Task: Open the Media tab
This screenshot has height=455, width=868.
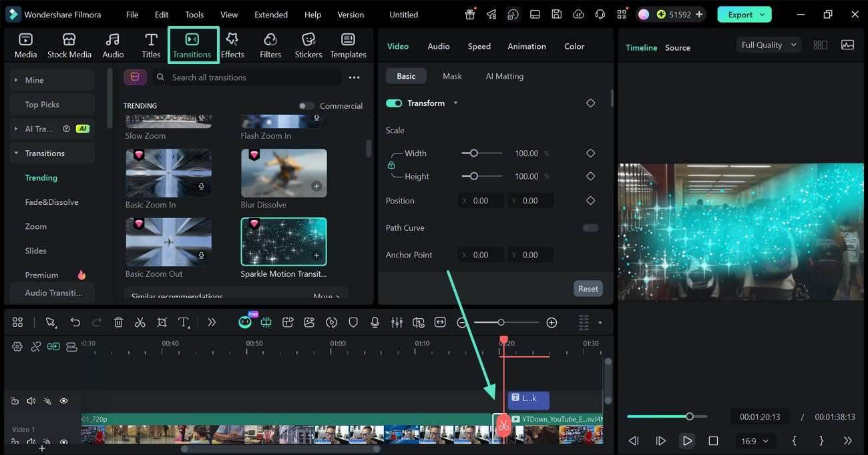Action: pos(25,45)
